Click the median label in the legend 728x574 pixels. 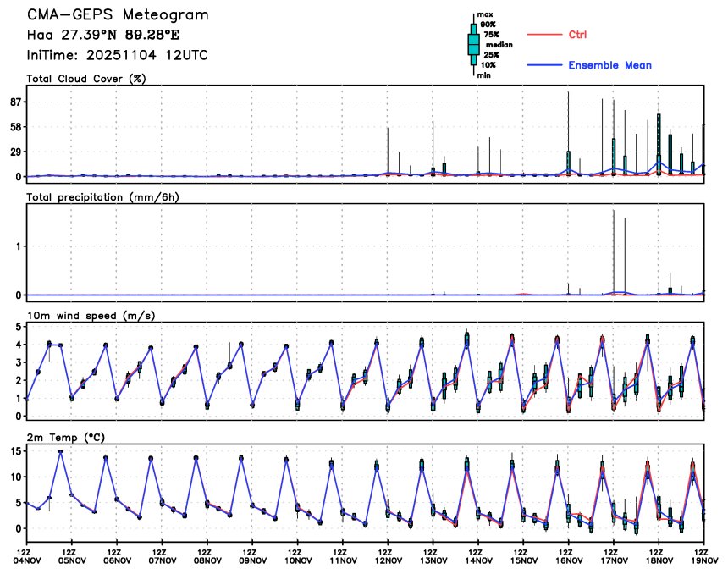(499, 45)
